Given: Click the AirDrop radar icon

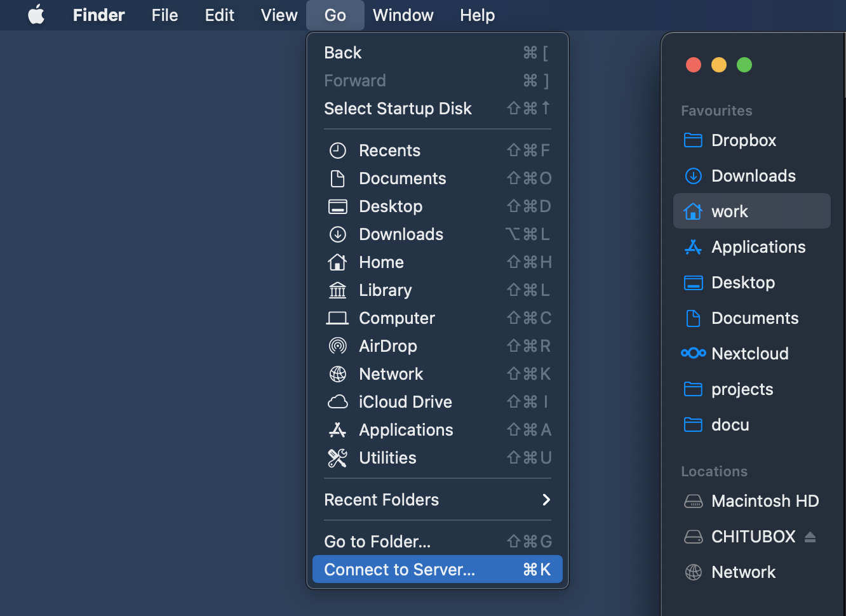Looking at the screenshot, I should (x=338, y=346).
